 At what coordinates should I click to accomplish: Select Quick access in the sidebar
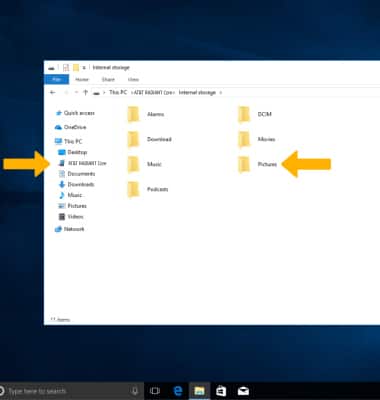pyautogui.click(x=75, y=113)
